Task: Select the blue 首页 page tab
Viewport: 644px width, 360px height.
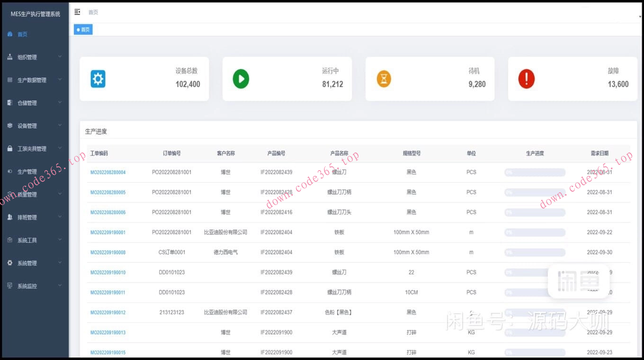Action: (x=83, y=29)
